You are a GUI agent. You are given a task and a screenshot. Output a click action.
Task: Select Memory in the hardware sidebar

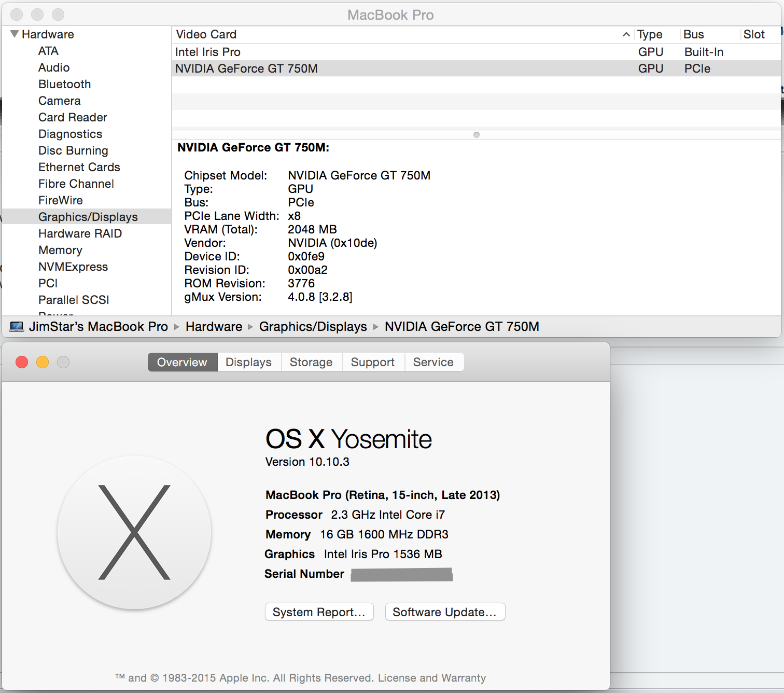[61, 250]
